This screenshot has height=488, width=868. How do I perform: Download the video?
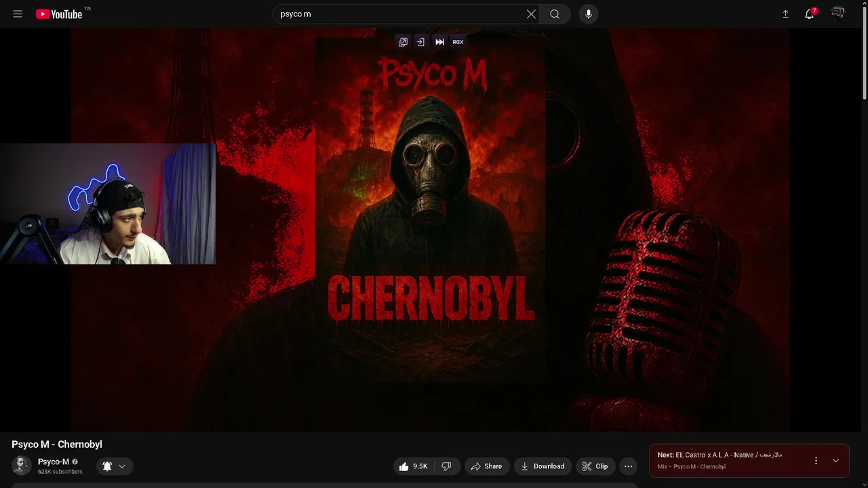pyautogui.click(x=542, y=466)
